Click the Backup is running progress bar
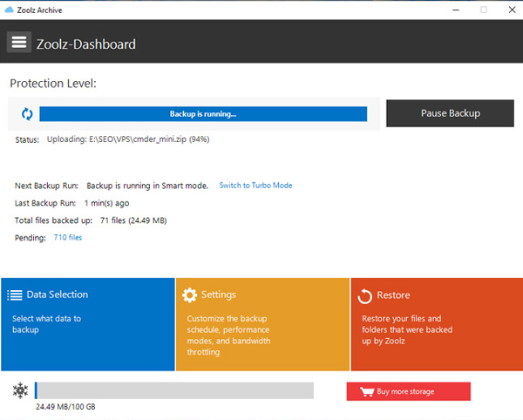The image size is (523, 420). coord(203,113)
